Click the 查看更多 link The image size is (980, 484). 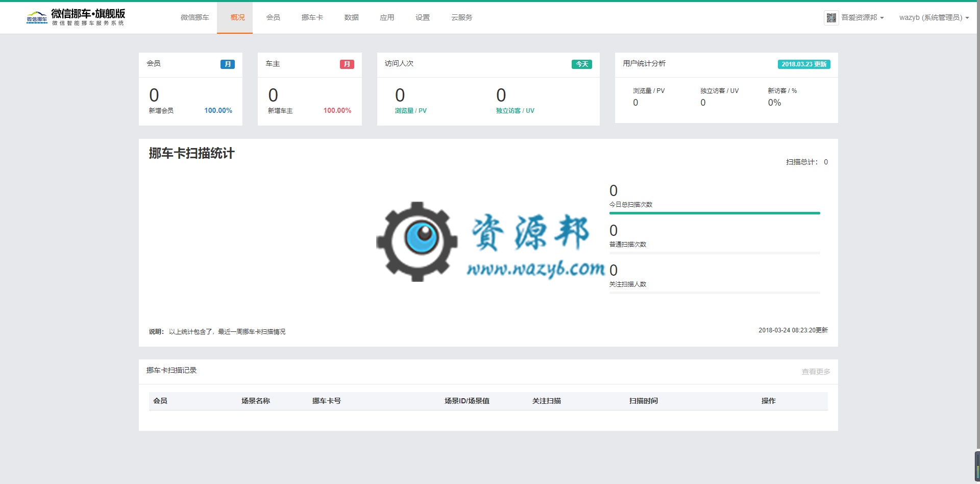[x=816, y=372]
